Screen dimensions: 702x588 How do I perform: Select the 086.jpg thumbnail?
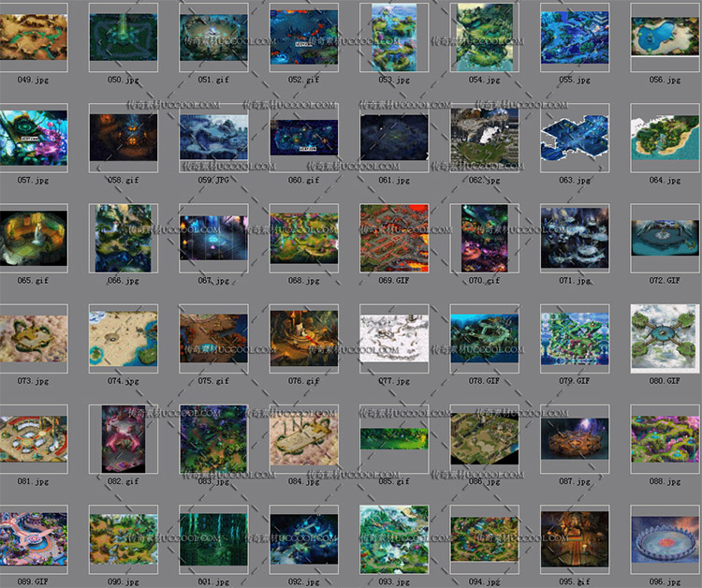[485, 439]
